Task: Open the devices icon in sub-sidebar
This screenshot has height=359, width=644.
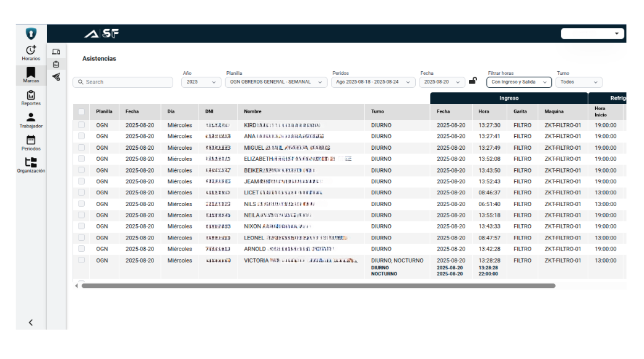Action: (x=56, y=52)
